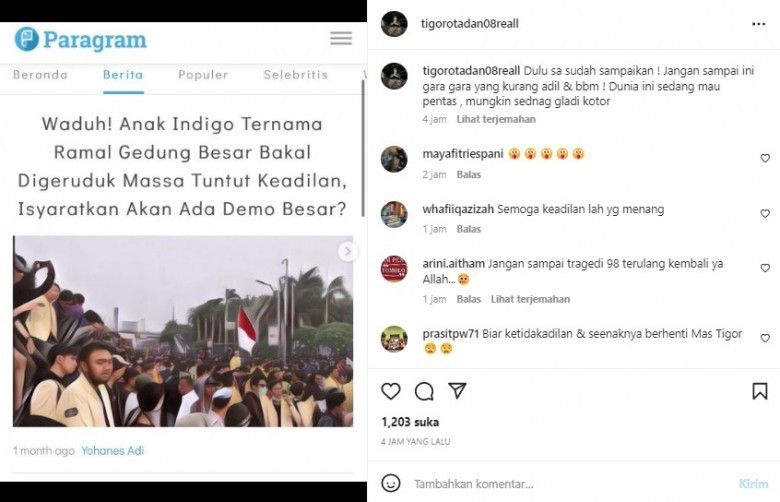Reply to whafiiqazizah's comment via Balas
Screen dimensions: 780x502
tap(469, 229)
